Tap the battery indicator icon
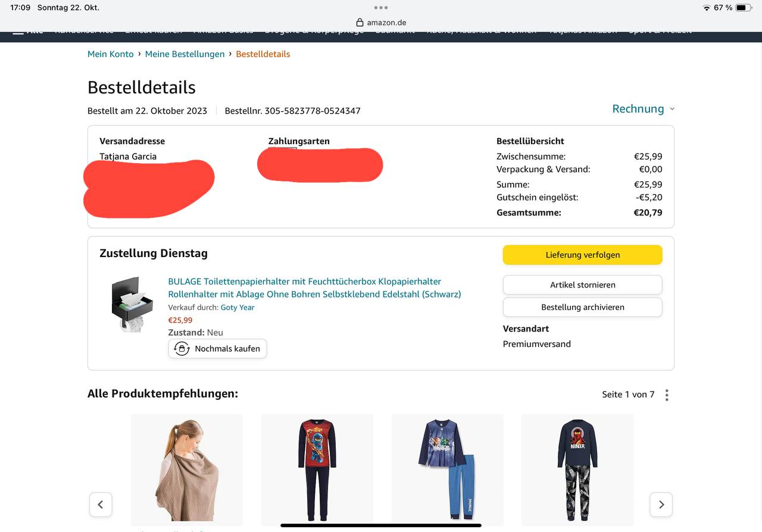 pos(744,8)
